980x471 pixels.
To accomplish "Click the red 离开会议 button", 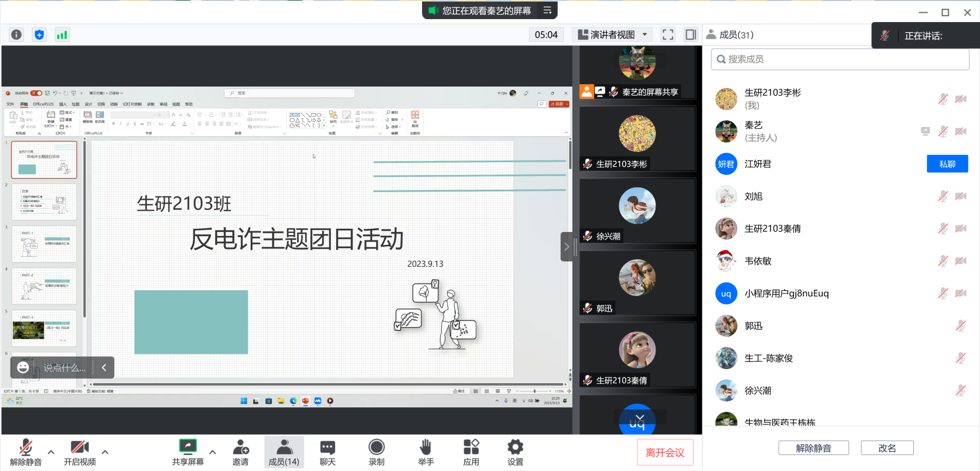I will [x=665, y=452].
